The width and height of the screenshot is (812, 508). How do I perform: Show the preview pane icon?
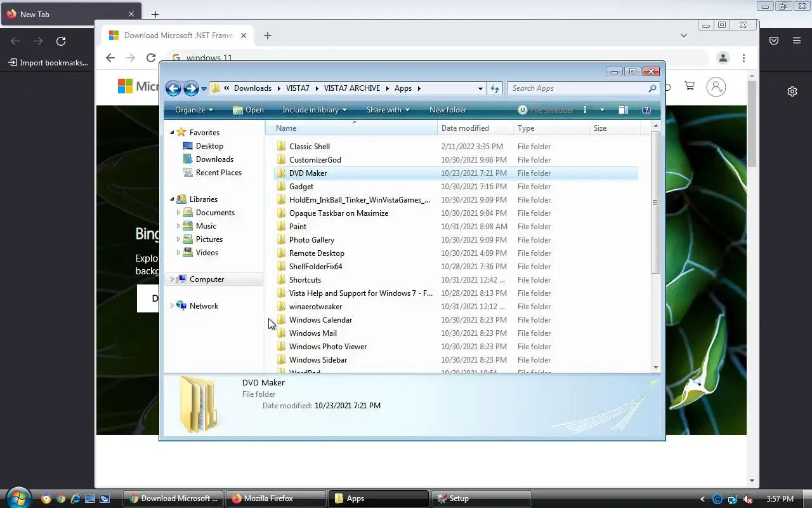click(x=623, y=110)
